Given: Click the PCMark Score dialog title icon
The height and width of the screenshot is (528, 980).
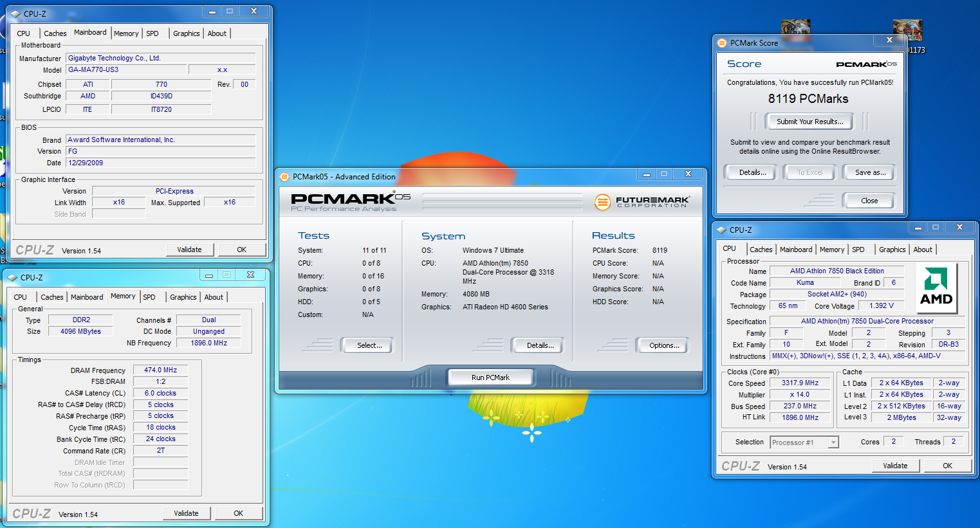Looking at the screenshot, I should click(x=722, y=43).
